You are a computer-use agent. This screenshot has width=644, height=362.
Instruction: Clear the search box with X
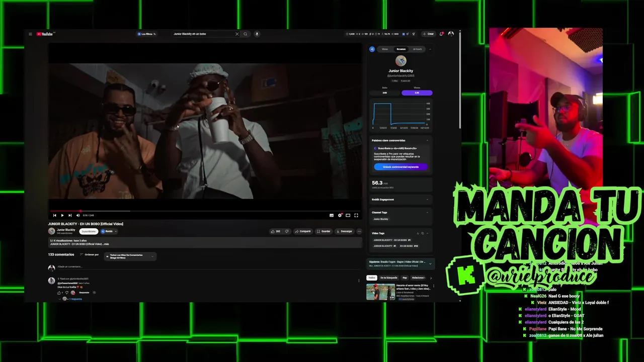pos(237,34)
